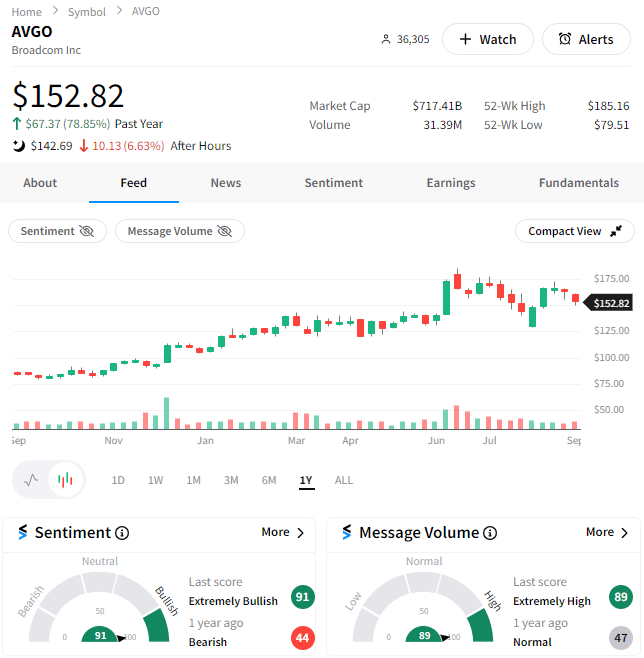Click the green 89 volume score badge
The height and width of the screenshot is (658, 644).
(x=621, y=597)
